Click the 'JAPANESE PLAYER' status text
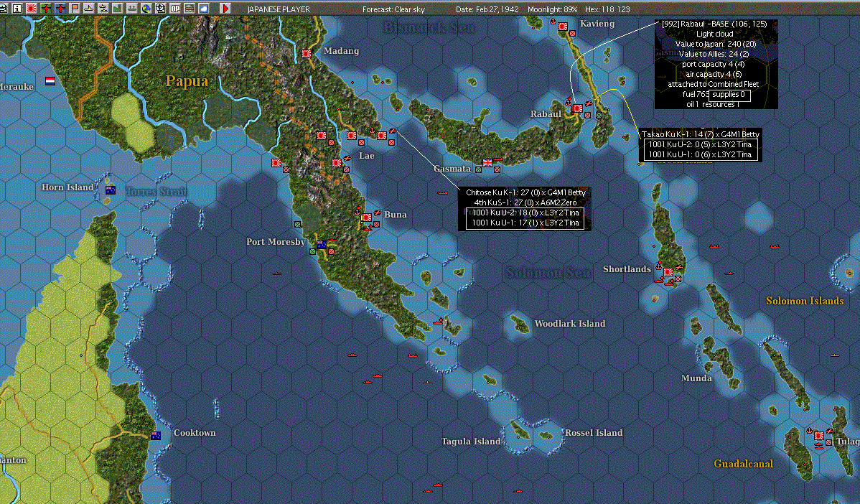This screenshot has height=504, width=860. click(279, 9)
